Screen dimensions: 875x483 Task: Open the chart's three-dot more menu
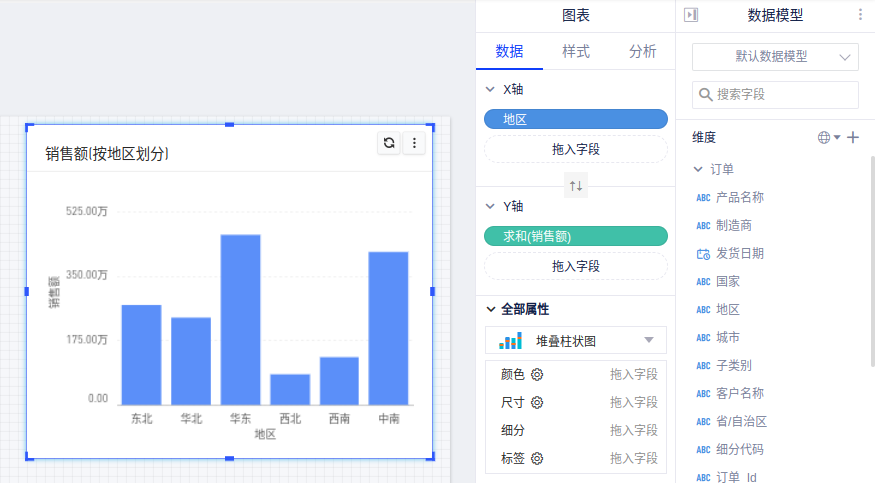(415, 143)
